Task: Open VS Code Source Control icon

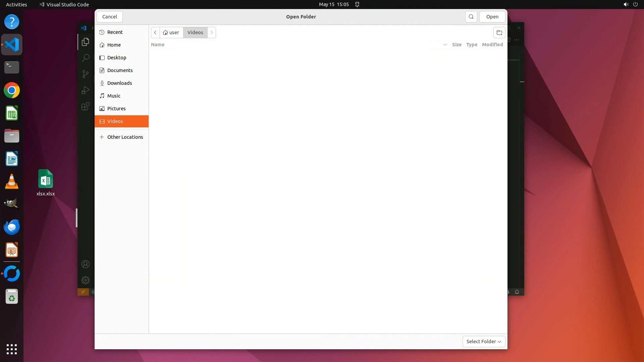Action: (86, 74)
